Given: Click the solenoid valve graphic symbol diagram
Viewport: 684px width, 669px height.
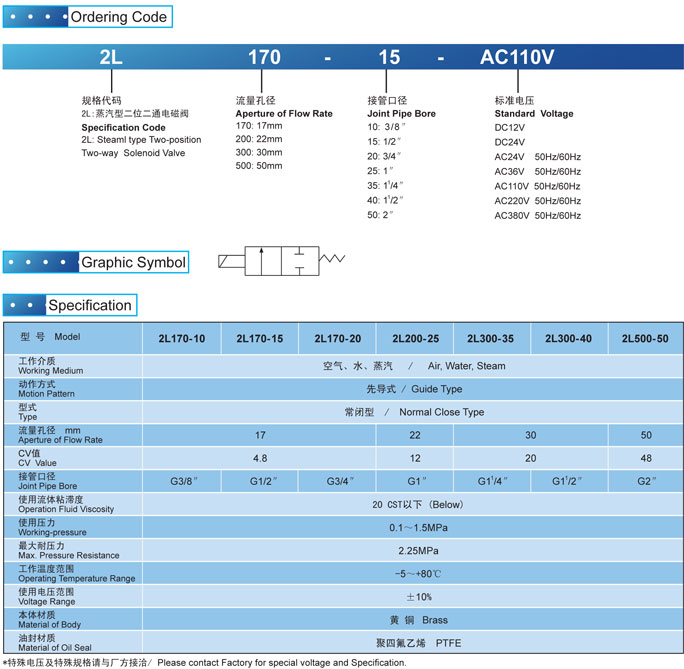Looking at the screenshot, I should click(282, 261).
